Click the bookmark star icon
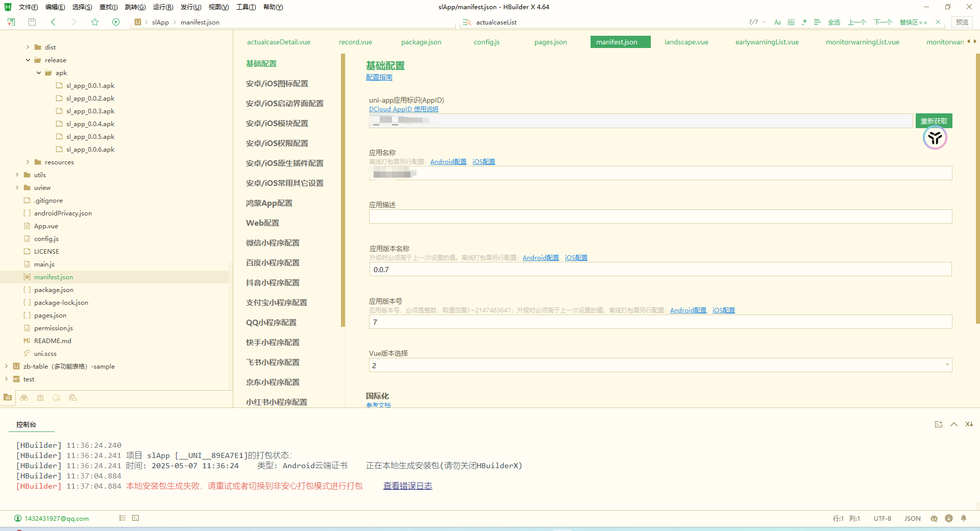Viewport: 980px width, 531px height. (95, 22)
